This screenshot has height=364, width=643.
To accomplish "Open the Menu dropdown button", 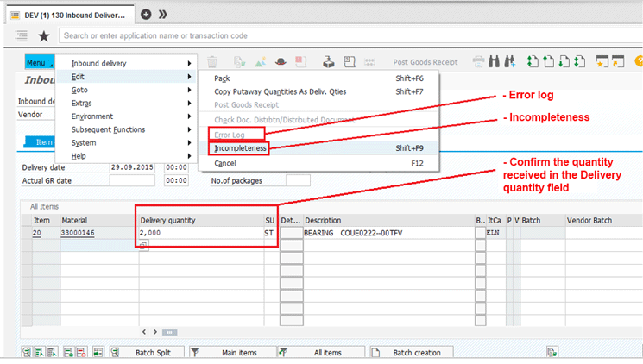I will click(39, 63).
